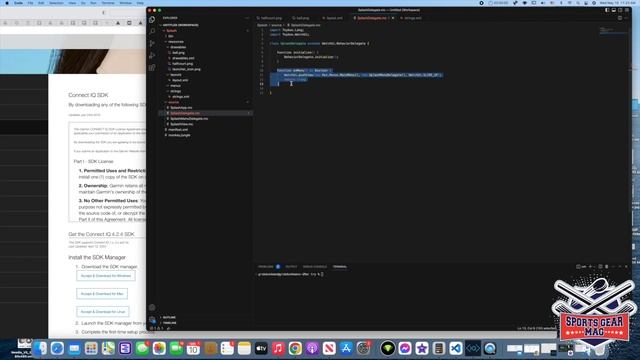This screenshot has width=640, height=360.
Task: Open the Accounts menu in activity bar
Action: point(152,307)
